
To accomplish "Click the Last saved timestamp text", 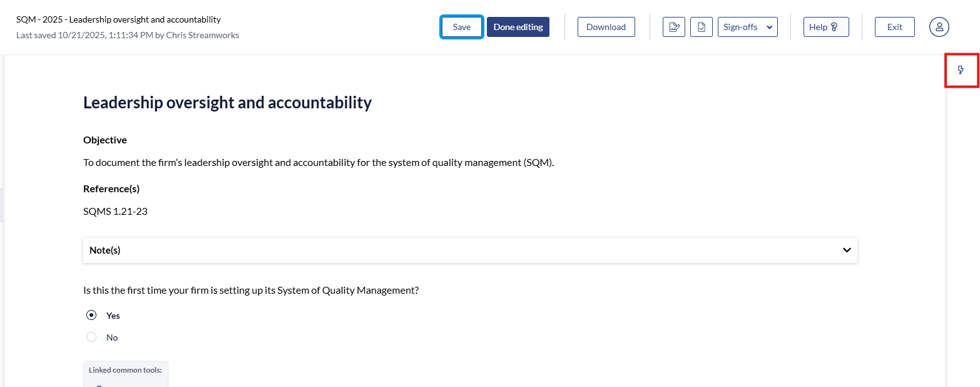I will click(x=128, y=35).
